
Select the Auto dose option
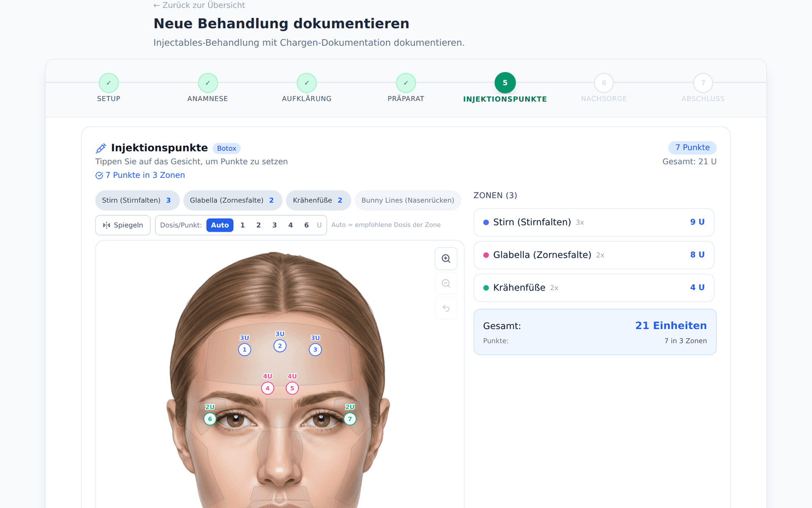(220, 225)
